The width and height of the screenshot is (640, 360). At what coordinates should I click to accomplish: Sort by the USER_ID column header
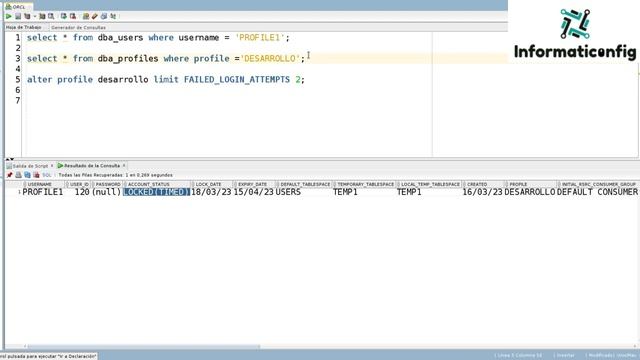78,184
